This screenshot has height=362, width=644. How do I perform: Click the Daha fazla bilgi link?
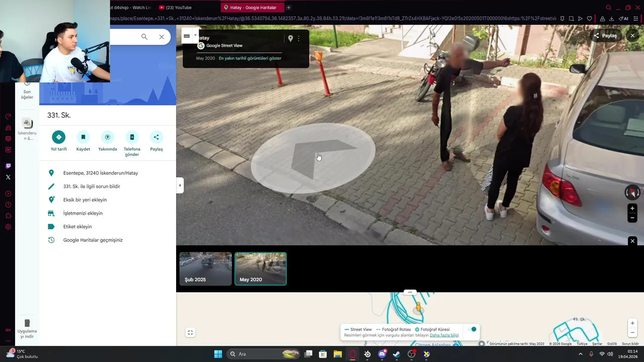point(444,335)
